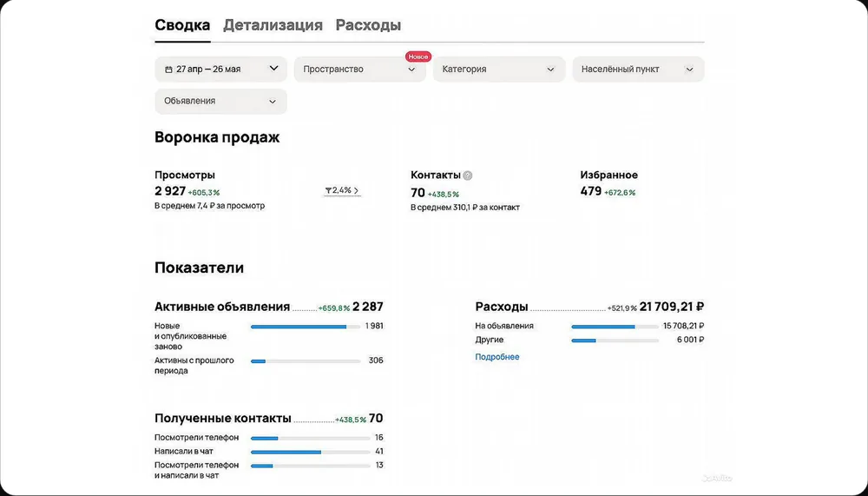868x496 pixels.
Task: Click the Просмотры value 2 927
Action: tap(170, 191)
